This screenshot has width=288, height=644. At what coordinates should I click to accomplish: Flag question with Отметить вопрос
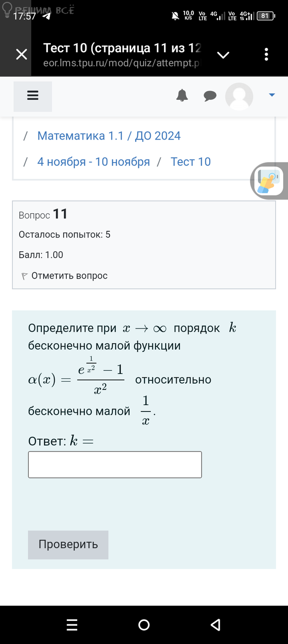64,276
